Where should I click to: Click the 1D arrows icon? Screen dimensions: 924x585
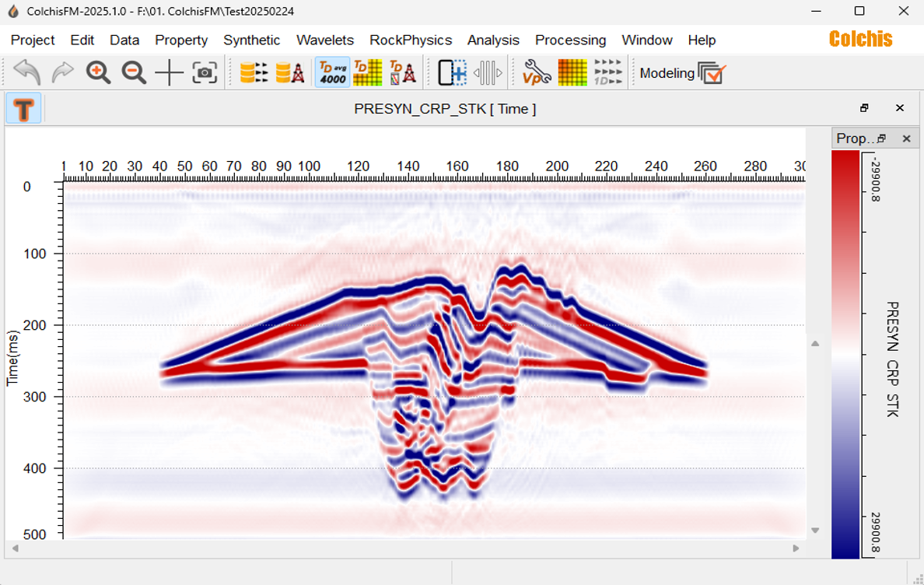(608, 72)
